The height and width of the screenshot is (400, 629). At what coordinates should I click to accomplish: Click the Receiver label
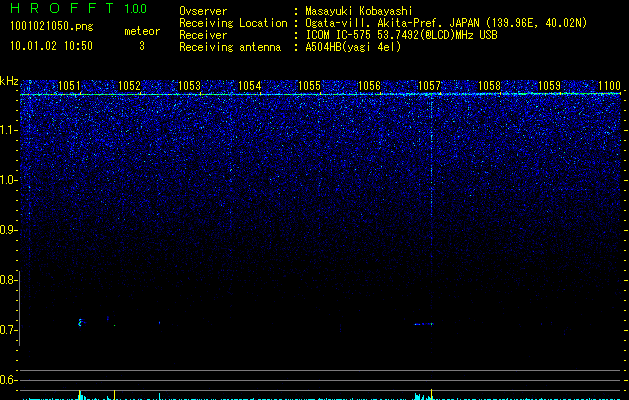(x=203, y=35)
